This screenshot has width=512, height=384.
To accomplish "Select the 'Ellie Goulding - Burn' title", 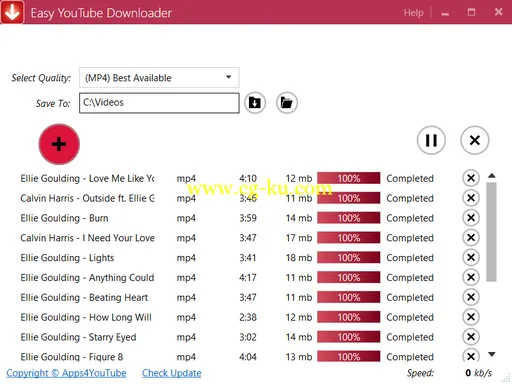I will pos(64,218).
